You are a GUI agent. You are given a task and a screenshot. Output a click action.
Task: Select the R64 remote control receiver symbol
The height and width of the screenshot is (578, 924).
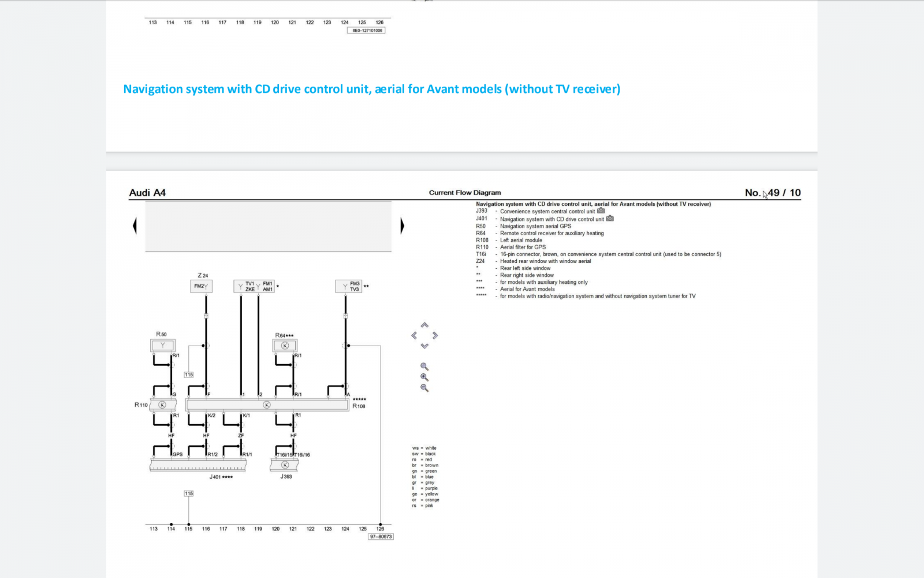pos(285,346)
